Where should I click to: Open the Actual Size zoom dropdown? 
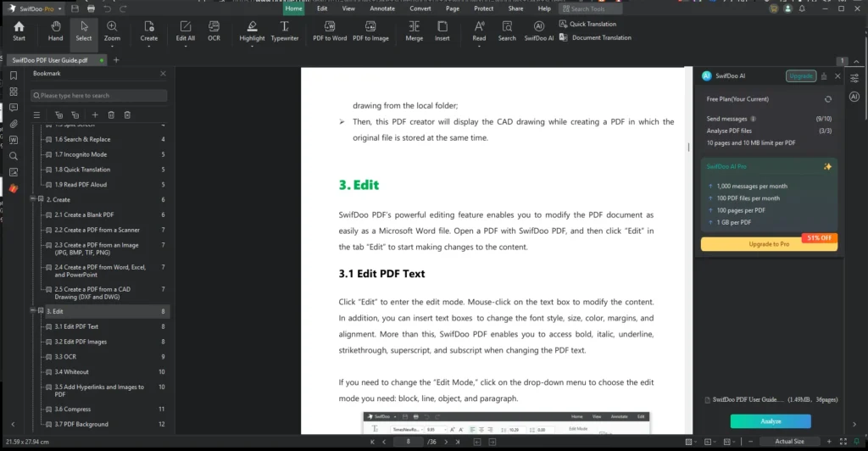(x=789, y=442)
